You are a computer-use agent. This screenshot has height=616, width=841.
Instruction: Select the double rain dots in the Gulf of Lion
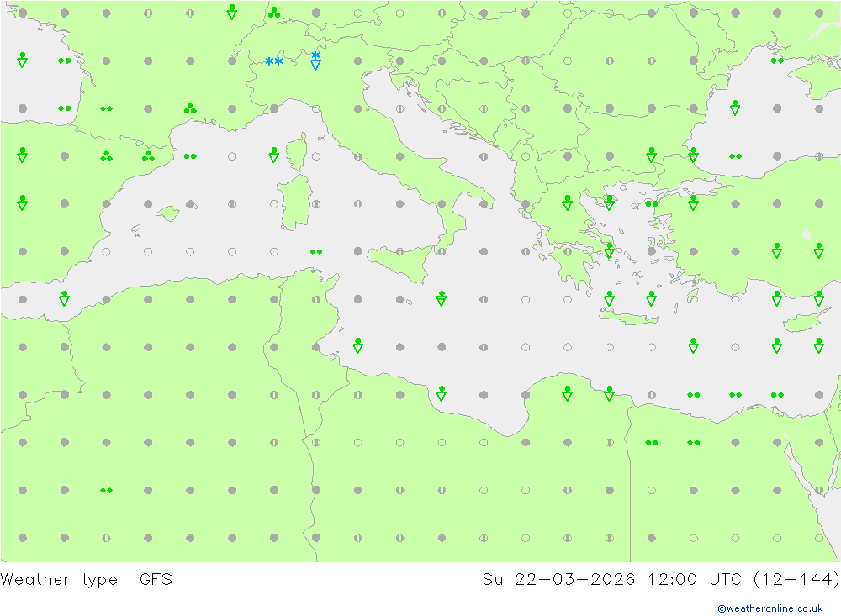(x=190, y=156)
